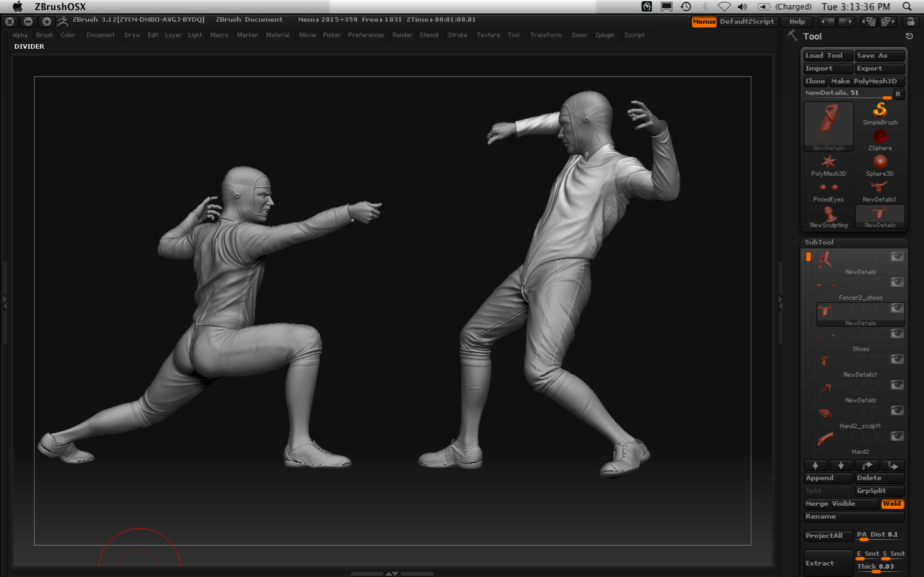Select the Hand2_sculpt1 subtool thumbnail
Viewport: 924px width, 577px height.
pos(826,413)
